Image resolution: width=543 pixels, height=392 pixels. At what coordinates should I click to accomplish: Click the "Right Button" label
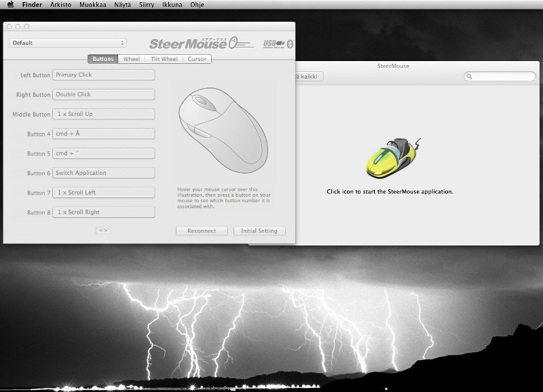33,95
